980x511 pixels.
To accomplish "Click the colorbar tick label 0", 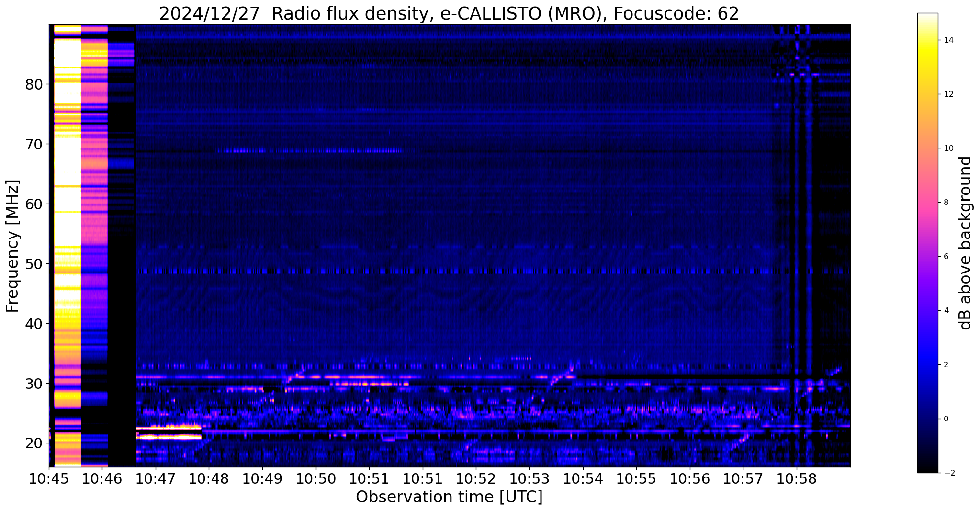I will tap(946, 419).
